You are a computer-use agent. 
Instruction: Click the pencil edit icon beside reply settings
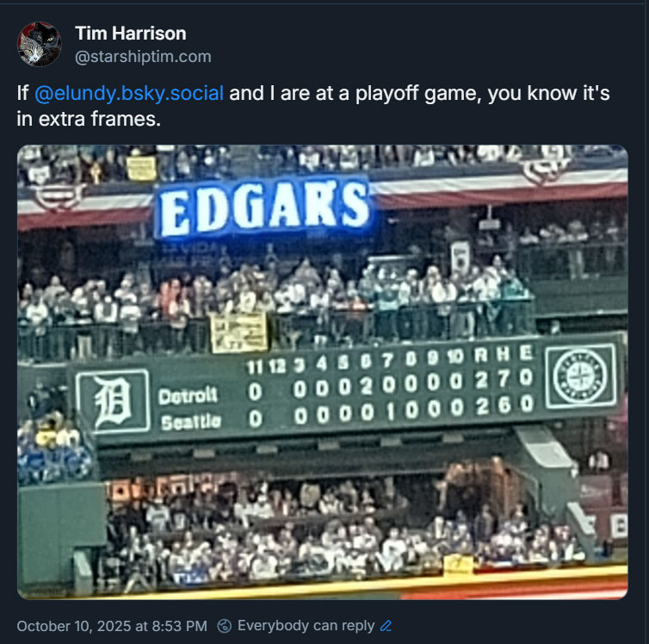click(x=386, y=626)
